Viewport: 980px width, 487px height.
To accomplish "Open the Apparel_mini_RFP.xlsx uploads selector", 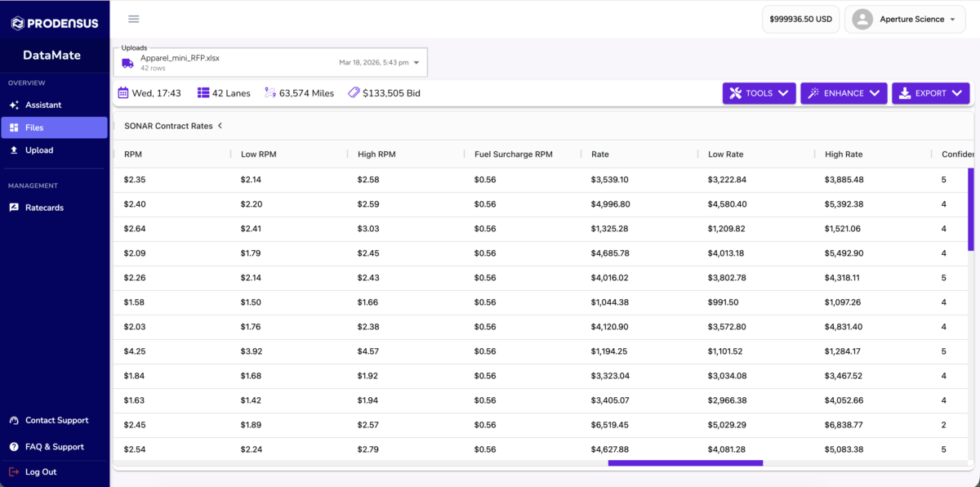I will (x=270, y=63).
